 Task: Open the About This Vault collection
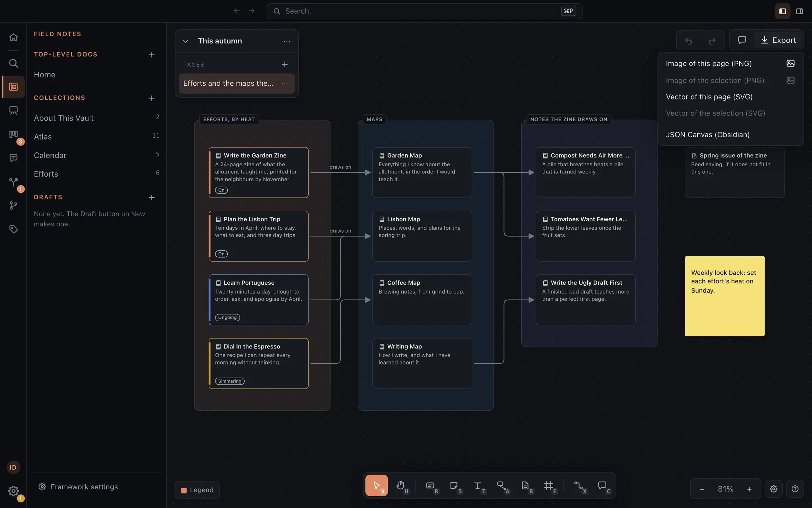tap(96, 118)
